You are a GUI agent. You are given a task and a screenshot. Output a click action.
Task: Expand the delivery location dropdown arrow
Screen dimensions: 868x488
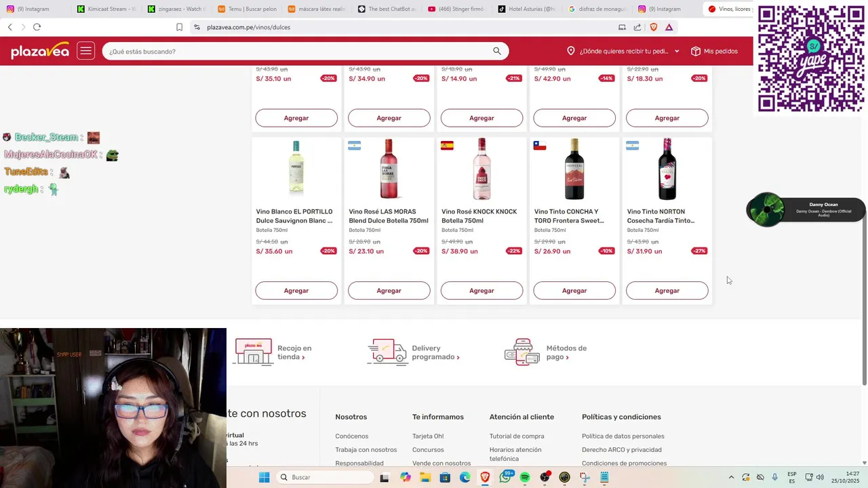[x=677, y=52]
